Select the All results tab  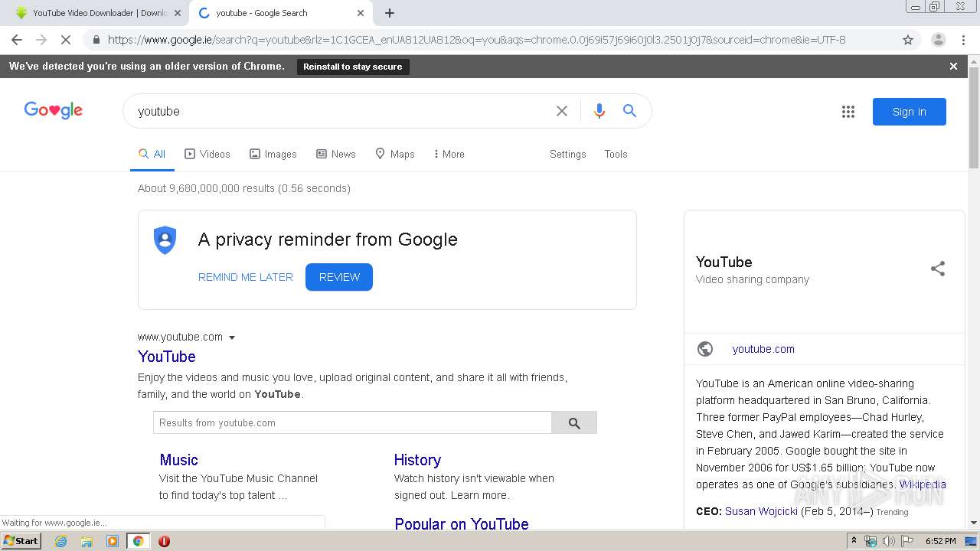tap(152, 154)
